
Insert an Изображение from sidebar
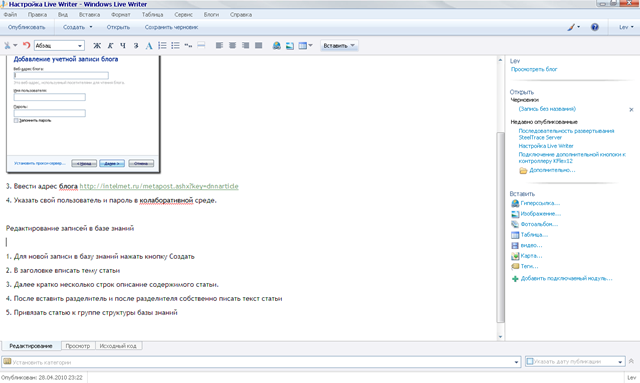[x=536, y=214]
